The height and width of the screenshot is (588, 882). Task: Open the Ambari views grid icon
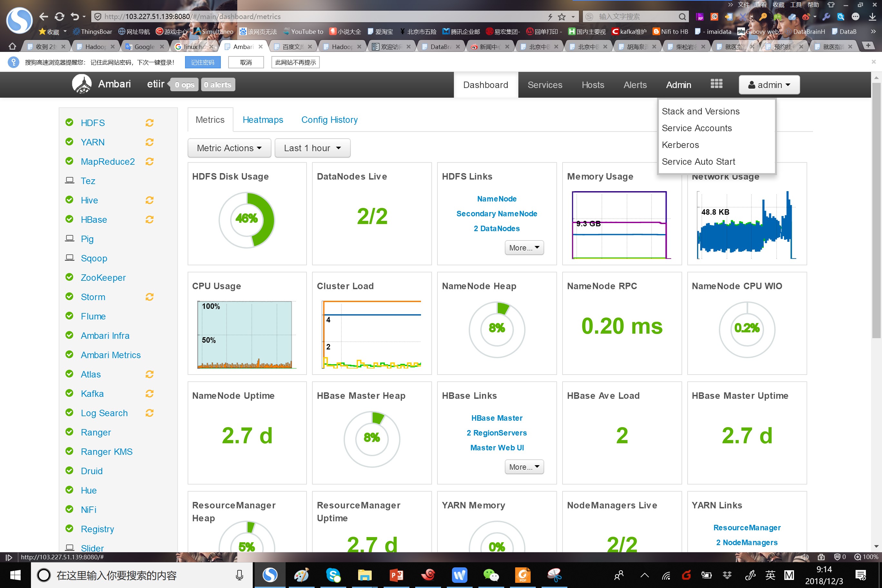(x=716, y=84)
